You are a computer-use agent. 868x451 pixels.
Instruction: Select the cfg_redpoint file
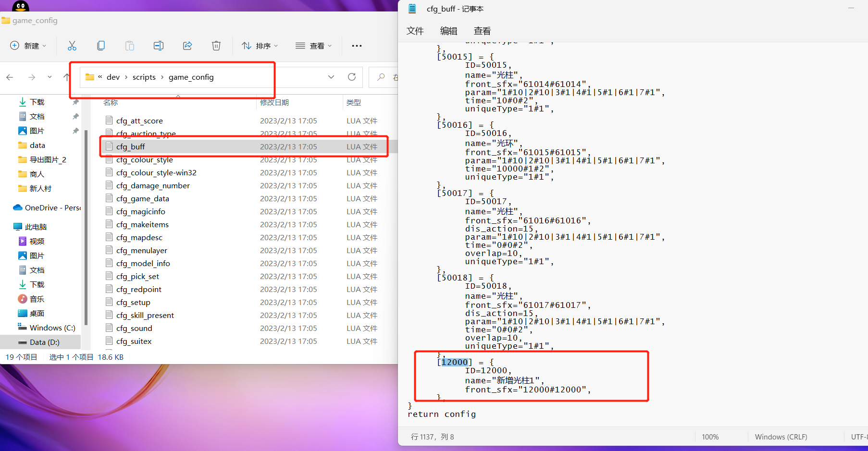(139, 289)
